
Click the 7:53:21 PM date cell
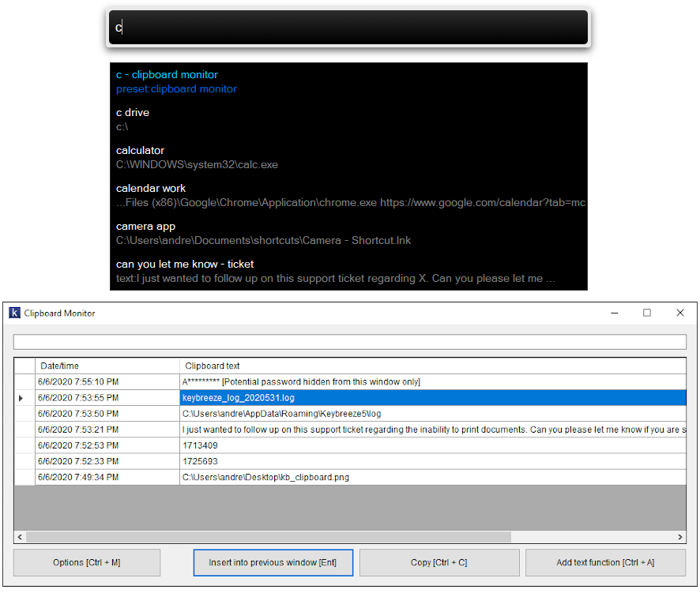[107, 430]
